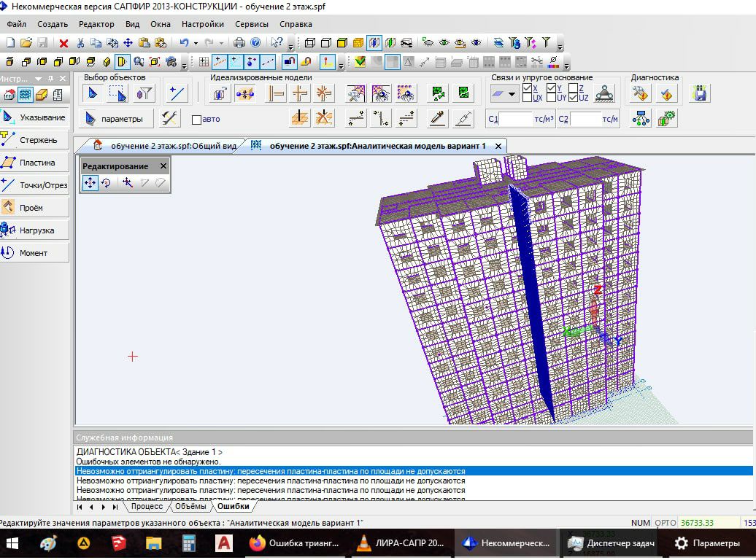Screen dimensions: 756x560
Task: Select the highlighted triangulation error message row
Action: point(414,471)
